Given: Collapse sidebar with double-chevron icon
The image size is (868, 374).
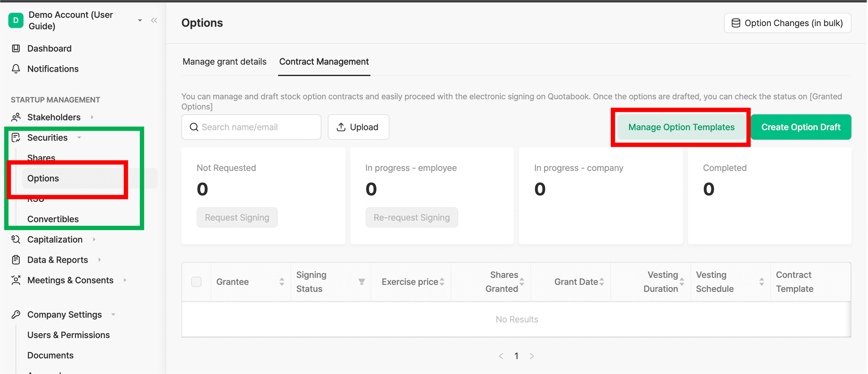Looking at the screenshot, I should [154, 20].
